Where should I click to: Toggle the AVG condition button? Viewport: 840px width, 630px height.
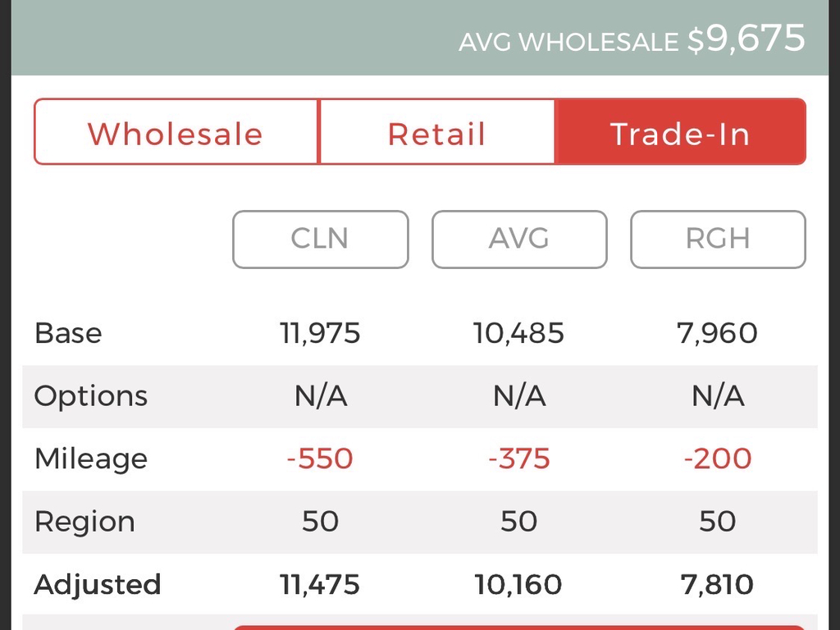519,239
